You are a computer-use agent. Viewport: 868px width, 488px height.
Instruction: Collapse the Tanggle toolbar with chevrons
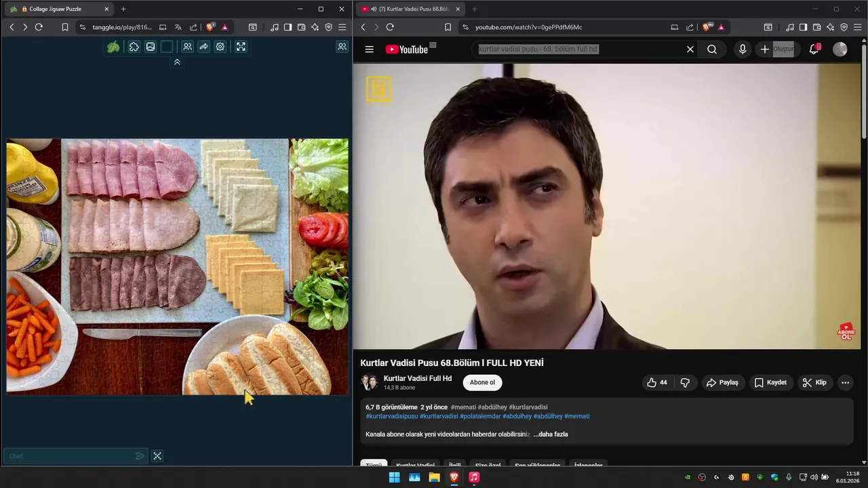(x=177, y=62)
